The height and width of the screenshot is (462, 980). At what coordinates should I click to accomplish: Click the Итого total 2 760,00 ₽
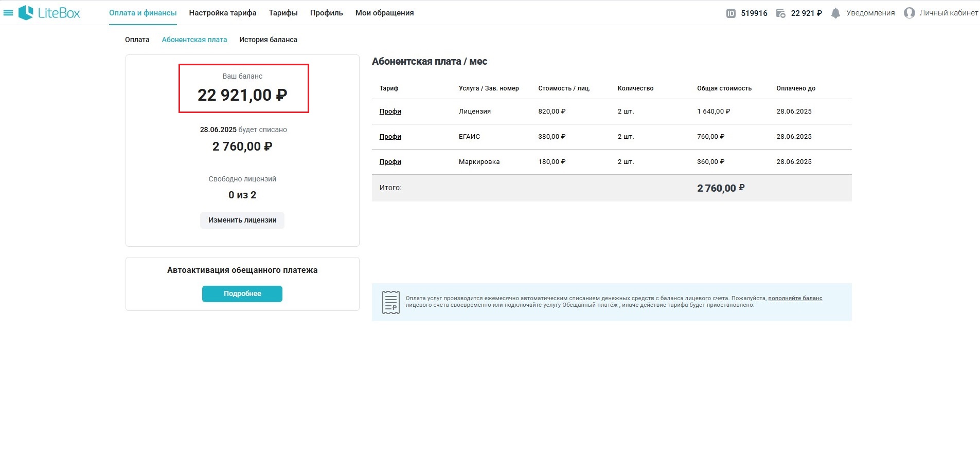[x=721, y=188]
